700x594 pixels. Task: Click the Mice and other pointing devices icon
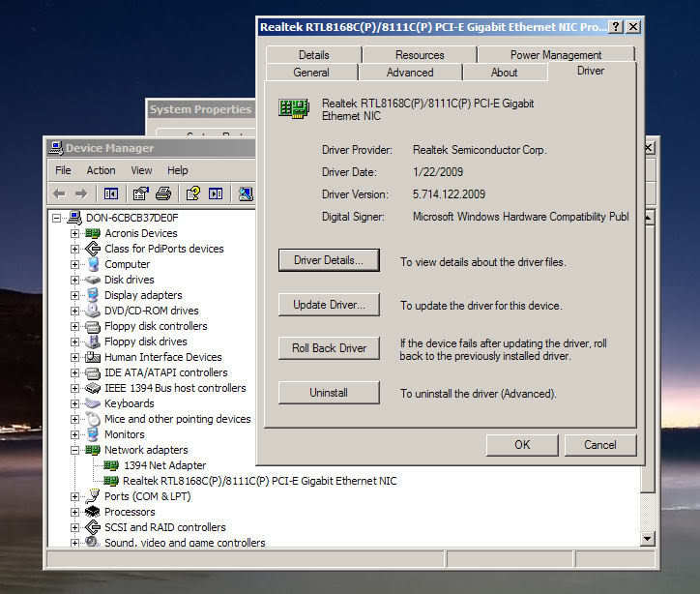[93, 419]
